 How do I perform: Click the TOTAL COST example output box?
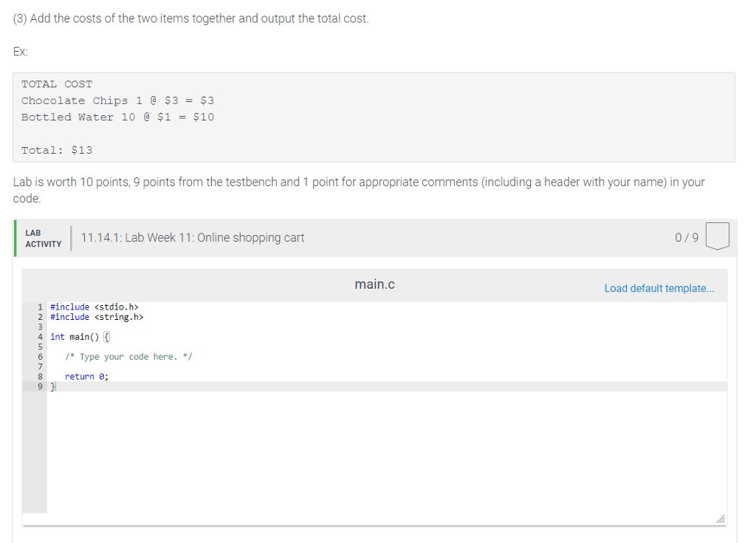coord(57,83)
